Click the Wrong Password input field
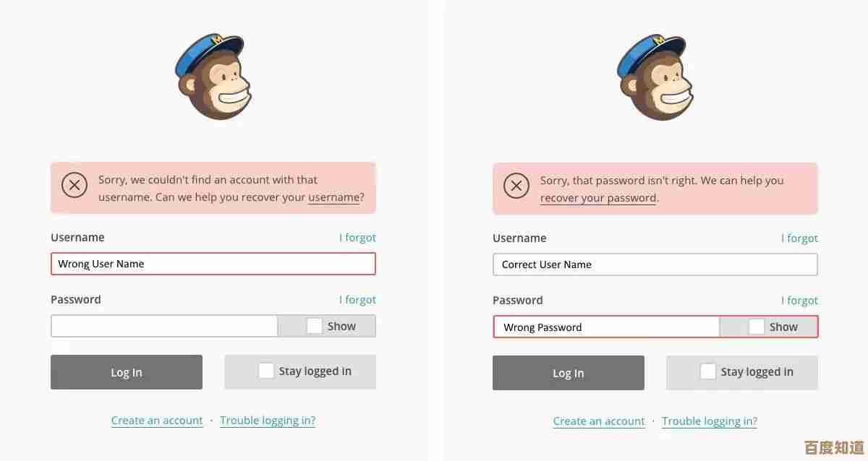 (x=606, y=327)
